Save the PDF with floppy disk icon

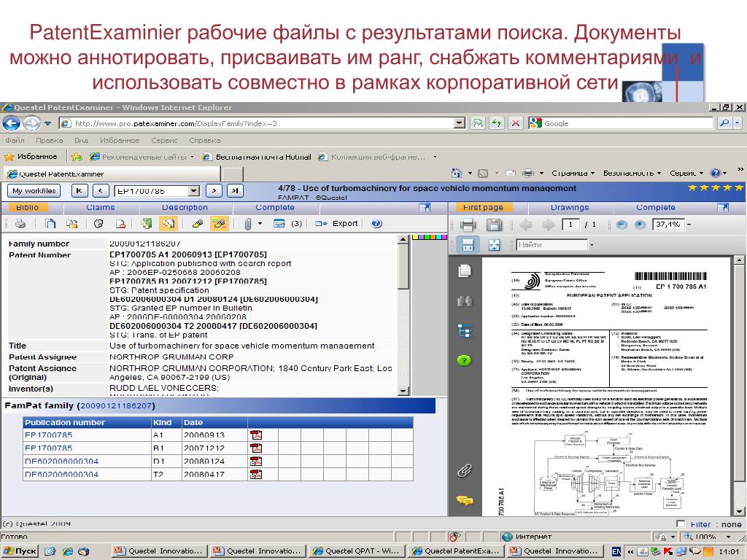tap(494, 225)
